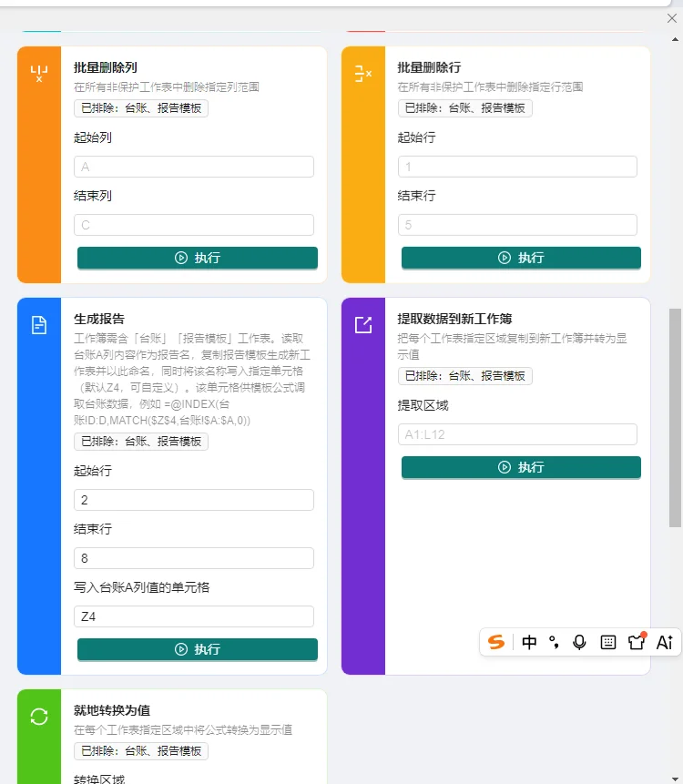
Task: Focus the 提取区域 input A1:L12
Action: [517, 434]
